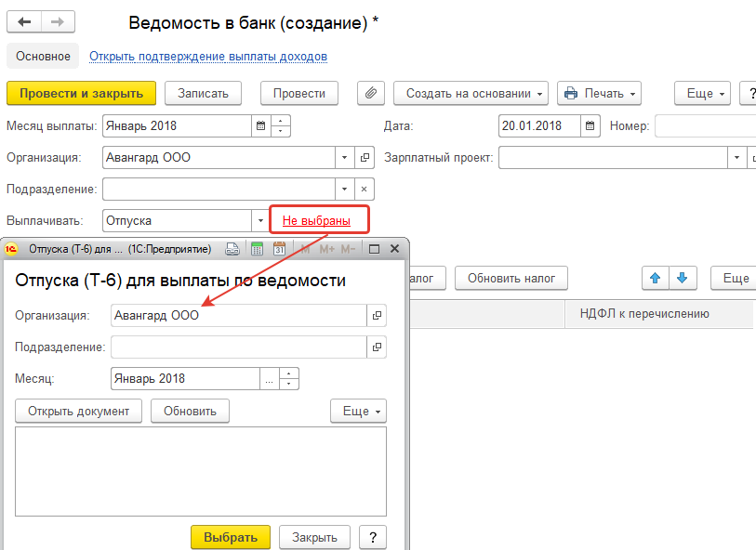Open Организация Авангард ООО card in main form
The height and width of the screenshot is (550, 756).
coord(365,158)
